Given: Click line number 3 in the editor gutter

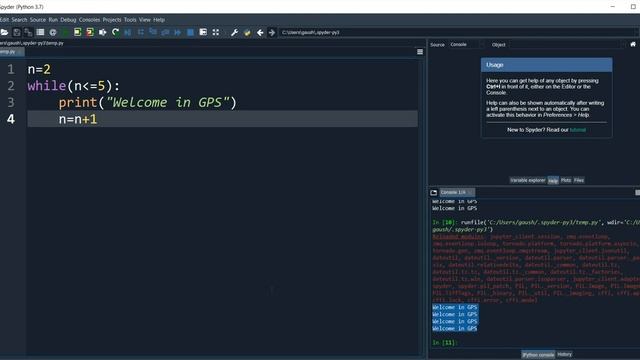Looking at the screenshot, I should coord(11,102).
